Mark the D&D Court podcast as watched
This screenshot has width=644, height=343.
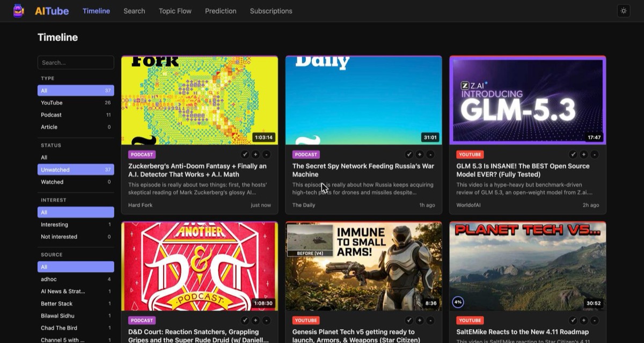click(245, 320)
